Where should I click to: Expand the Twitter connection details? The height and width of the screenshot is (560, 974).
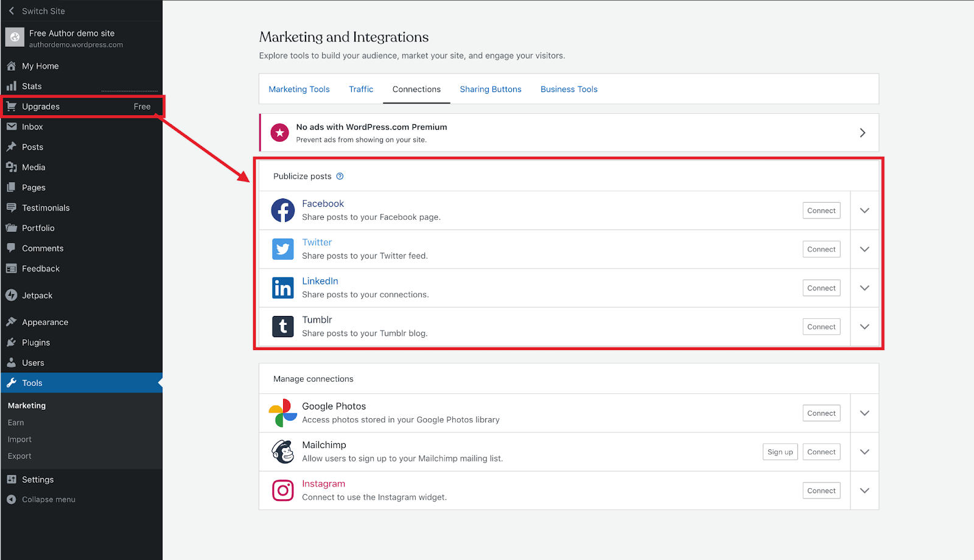864,249
